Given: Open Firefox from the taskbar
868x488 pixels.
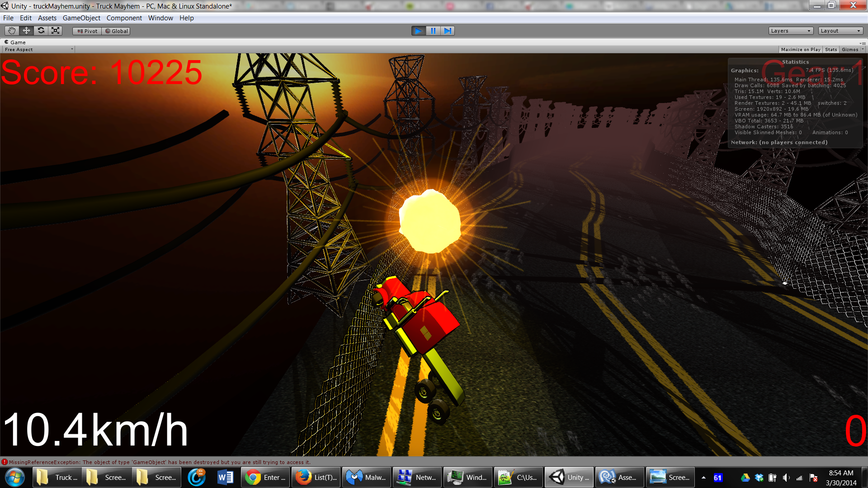Looking at the screenshot, I should (x=316, y=477).
